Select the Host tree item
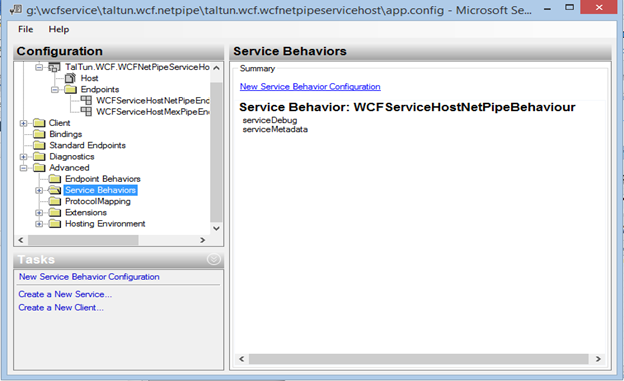 pos(89,78)
